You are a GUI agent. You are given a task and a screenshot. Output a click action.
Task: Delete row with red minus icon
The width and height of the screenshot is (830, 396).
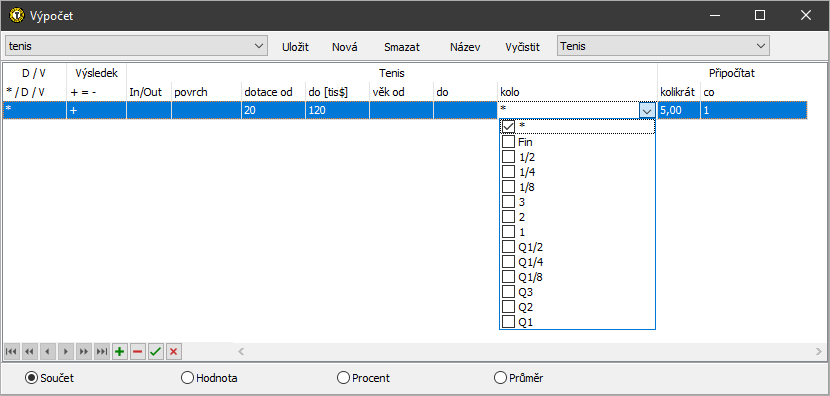[x=138, y=352]
